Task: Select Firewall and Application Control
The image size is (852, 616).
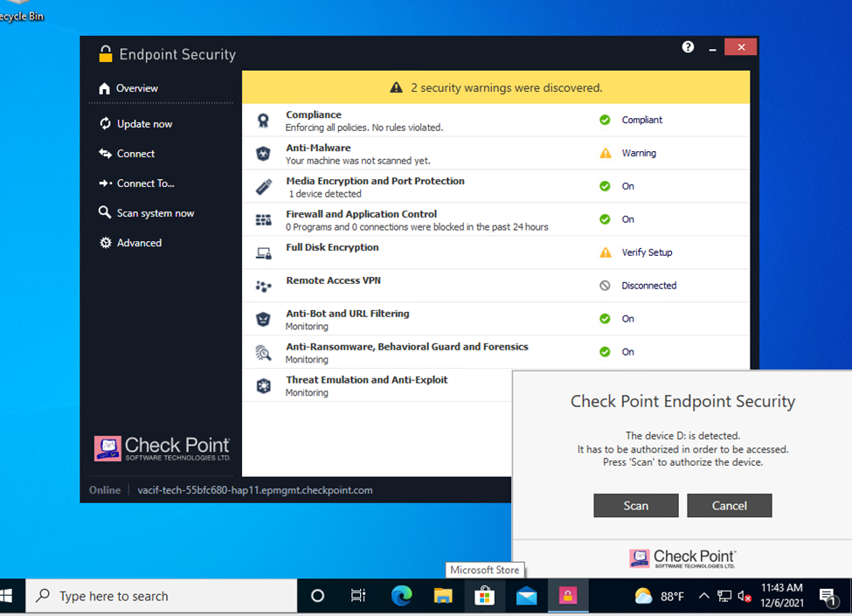Action: coord(362,214)
